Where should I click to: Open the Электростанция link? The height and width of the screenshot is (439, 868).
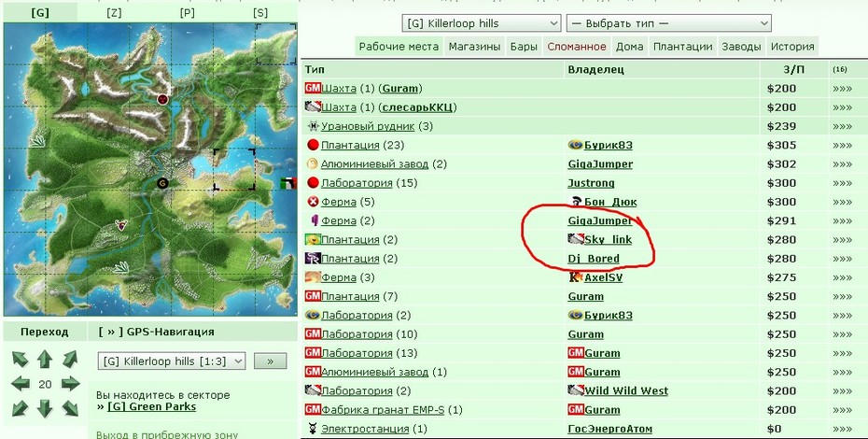365,429
